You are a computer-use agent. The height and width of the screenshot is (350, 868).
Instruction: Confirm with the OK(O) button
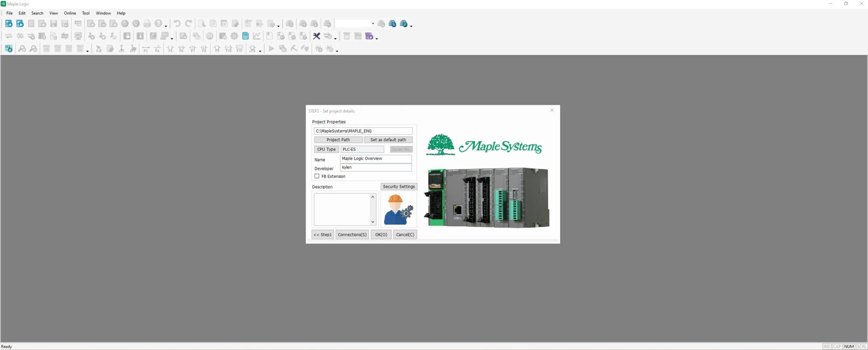pyautogui.click(x=381, y=234)
